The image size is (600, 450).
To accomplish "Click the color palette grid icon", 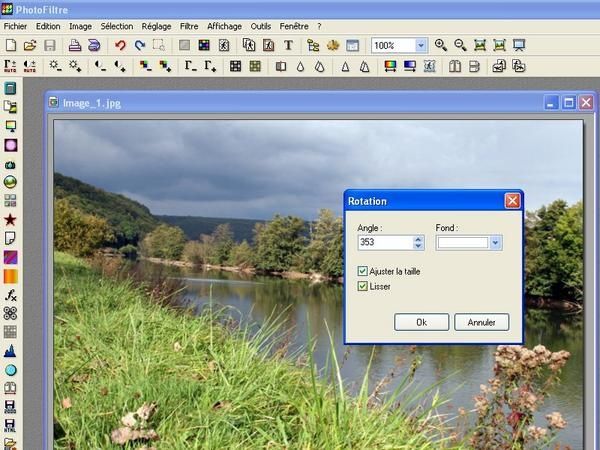I will 204,45.
